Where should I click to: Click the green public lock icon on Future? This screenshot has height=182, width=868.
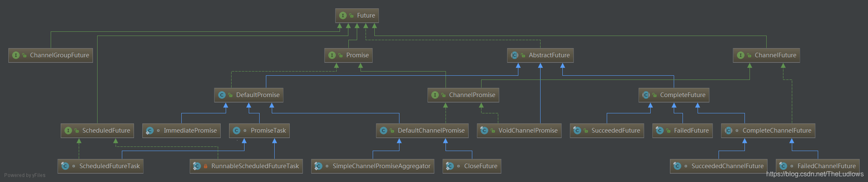click(351, 15)
